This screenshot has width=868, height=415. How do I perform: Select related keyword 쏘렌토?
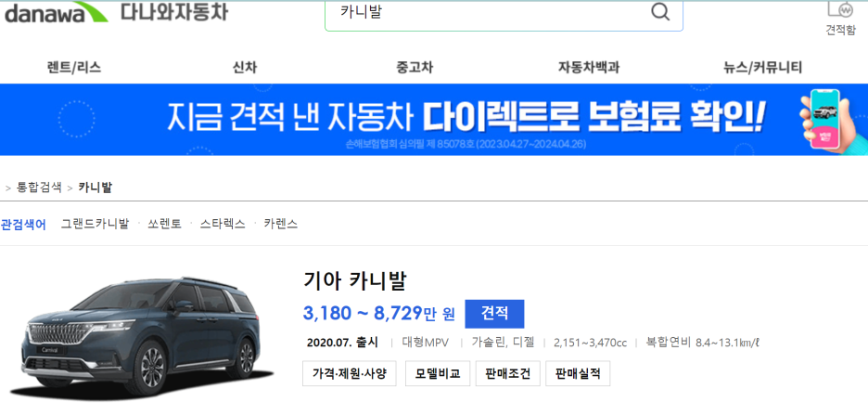point(164,224)
